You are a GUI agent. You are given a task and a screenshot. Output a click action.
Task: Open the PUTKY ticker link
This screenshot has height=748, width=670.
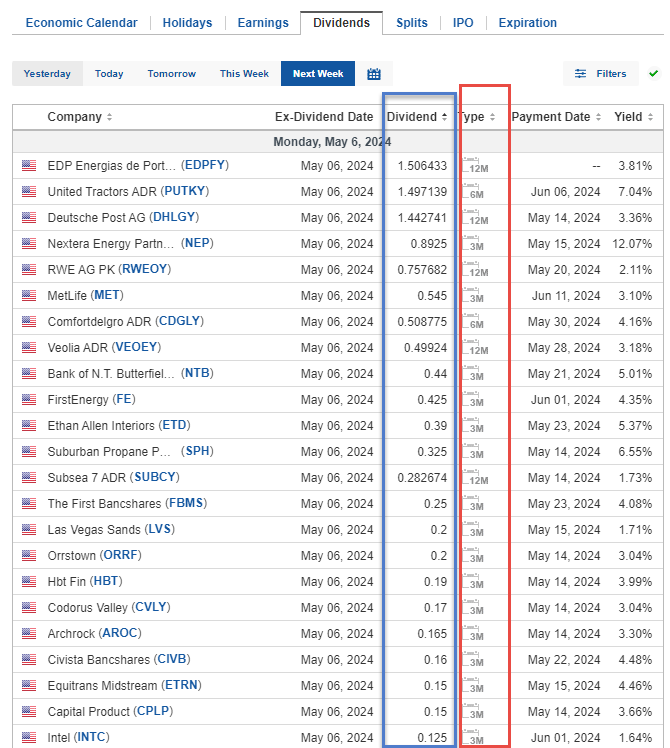(185, 191)
